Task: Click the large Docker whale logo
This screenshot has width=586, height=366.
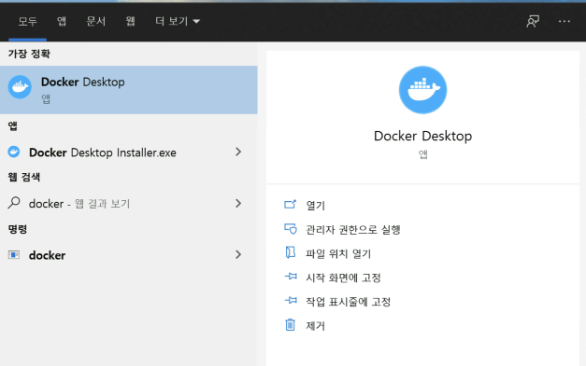Action: click(423, 90)
